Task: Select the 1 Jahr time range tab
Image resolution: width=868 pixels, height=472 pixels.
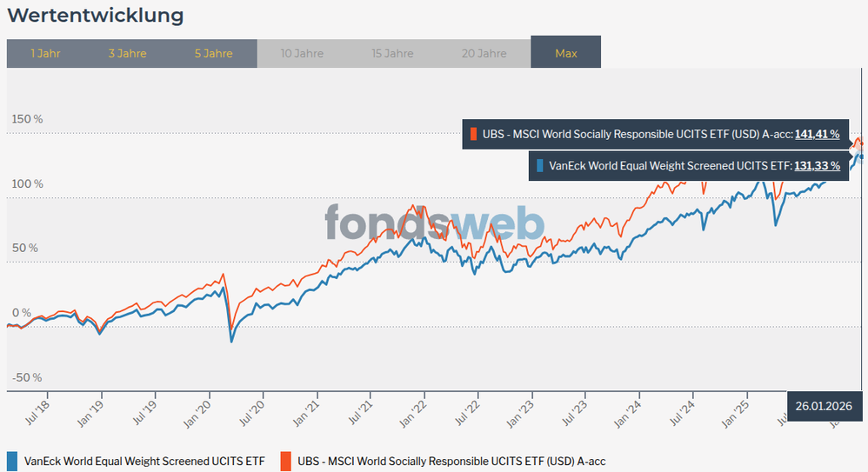Action: tap(45, 54)
